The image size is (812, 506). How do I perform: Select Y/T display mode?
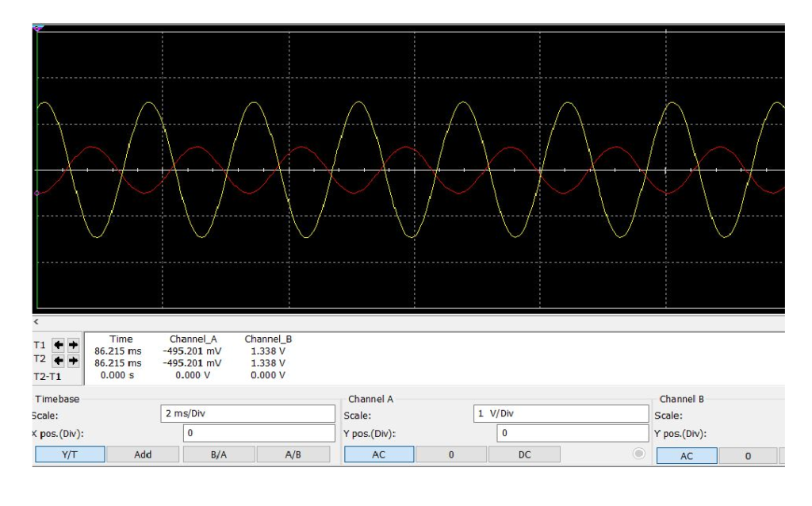click(x=70, y=454)
